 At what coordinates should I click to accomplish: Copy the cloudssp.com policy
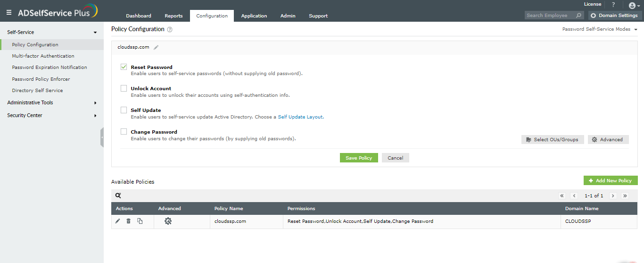point(140,221)
